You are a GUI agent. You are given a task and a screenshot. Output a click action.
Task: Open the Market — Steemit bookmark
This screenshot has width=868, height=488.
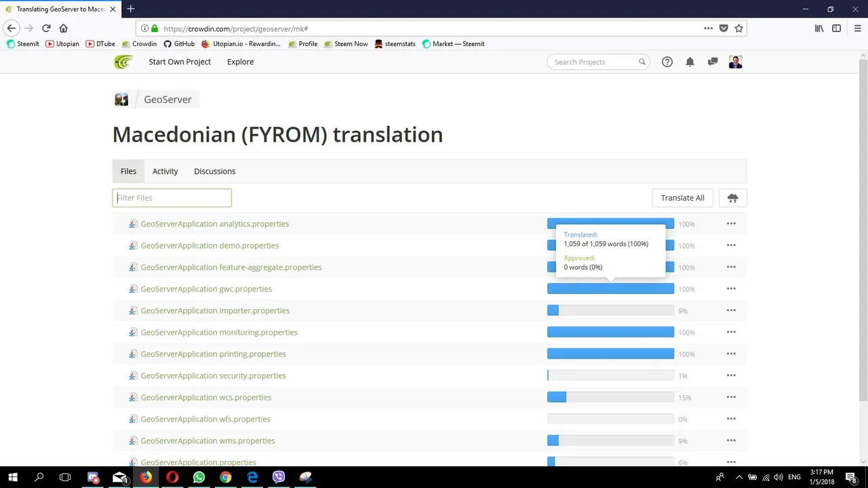(x=453, y=44)
